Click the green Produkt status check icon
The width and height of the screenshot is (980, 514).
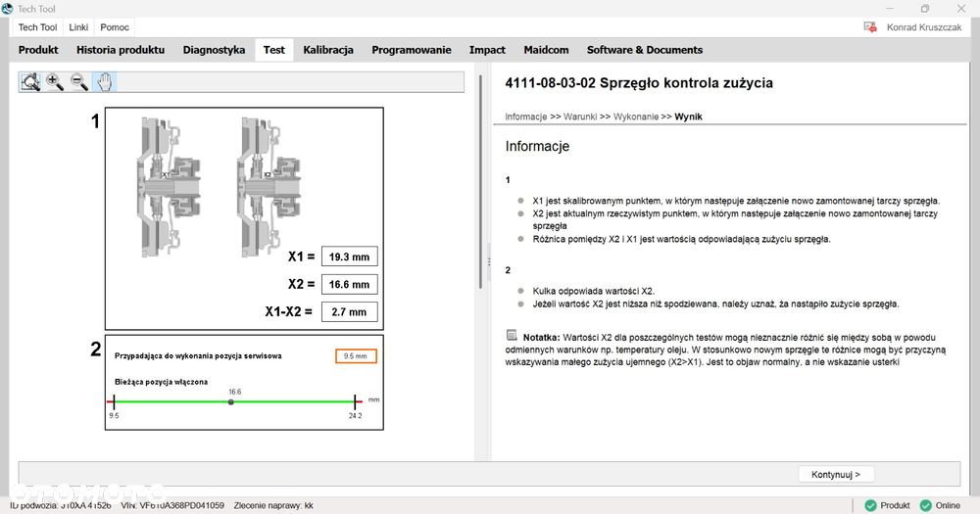coord(870,505)
